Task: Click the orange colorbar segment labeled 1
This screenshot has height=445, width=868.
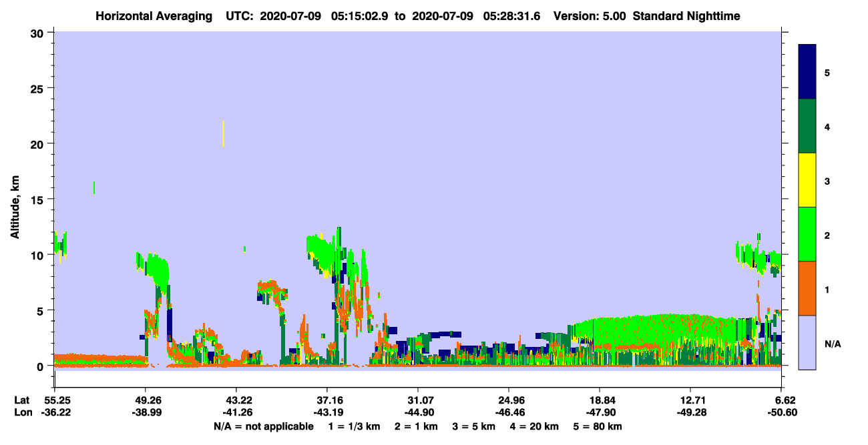Action: point(807,288)
